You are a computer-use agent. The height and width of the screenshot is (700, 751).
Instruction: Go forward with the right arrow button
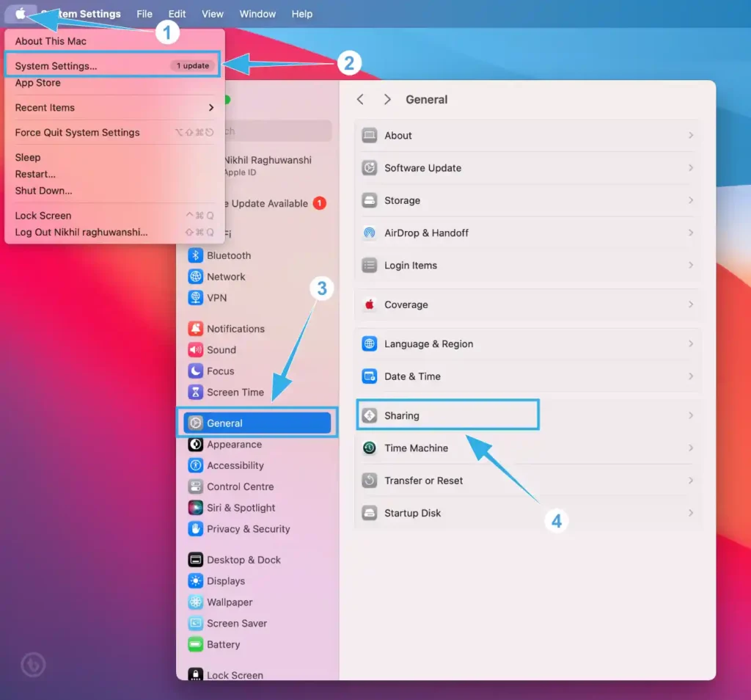coord(387,99)
